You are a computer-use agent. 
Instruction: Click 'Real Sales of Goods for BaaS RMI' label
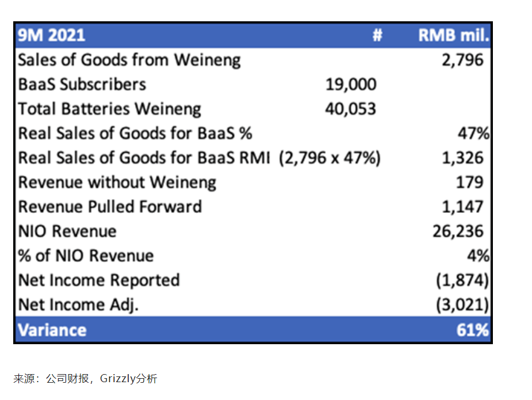click(x=144, y=158)
